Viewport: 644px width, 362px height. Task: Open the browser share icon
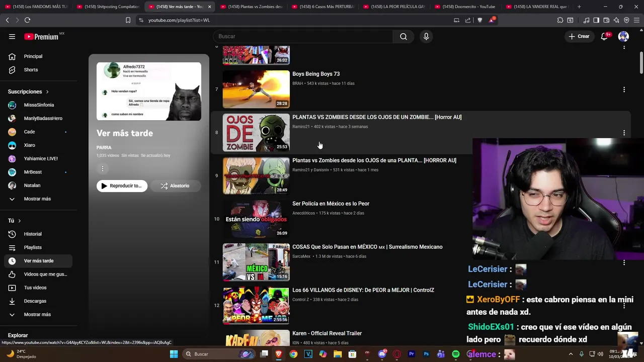tap(468, 20)
